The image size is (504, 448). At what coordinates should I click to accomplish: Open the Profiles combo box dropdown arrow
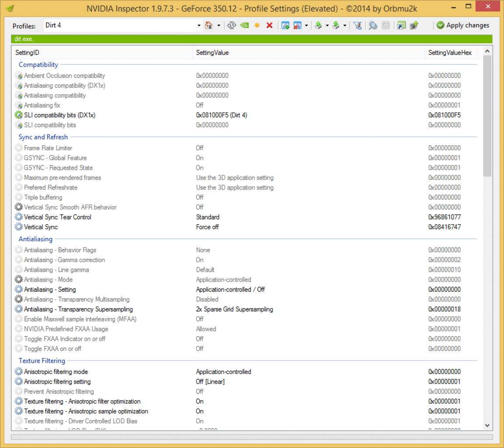point(199,25)
